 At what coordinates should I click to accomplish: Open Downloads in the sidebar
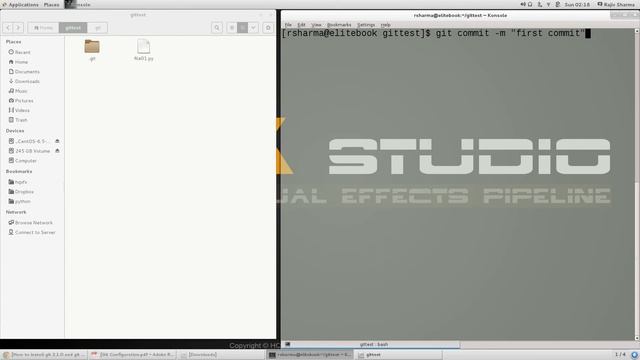click(x=24, y=81)
